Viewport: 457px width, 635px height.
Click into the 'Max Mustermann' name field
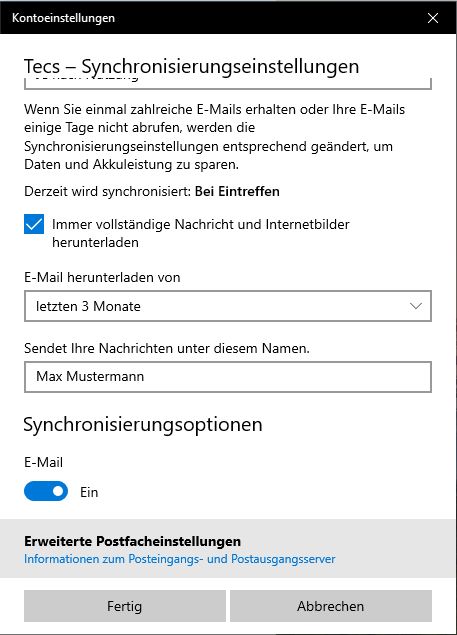tap(228, 377)
